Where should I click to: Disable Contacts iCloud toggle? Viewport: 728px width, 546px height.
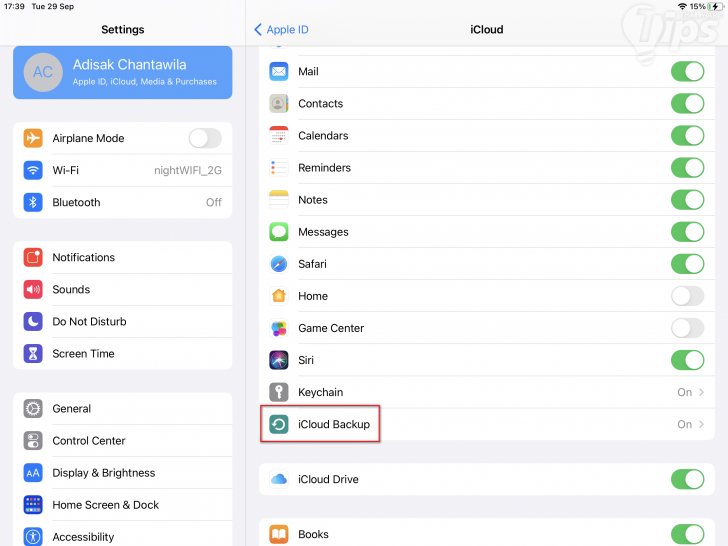pos(687,104)
